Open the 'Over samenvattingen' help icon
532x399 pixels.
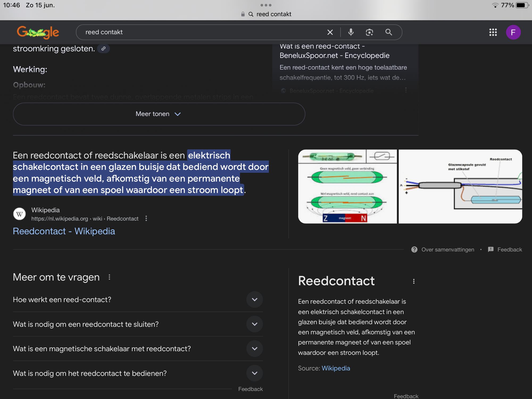[414, 250]
